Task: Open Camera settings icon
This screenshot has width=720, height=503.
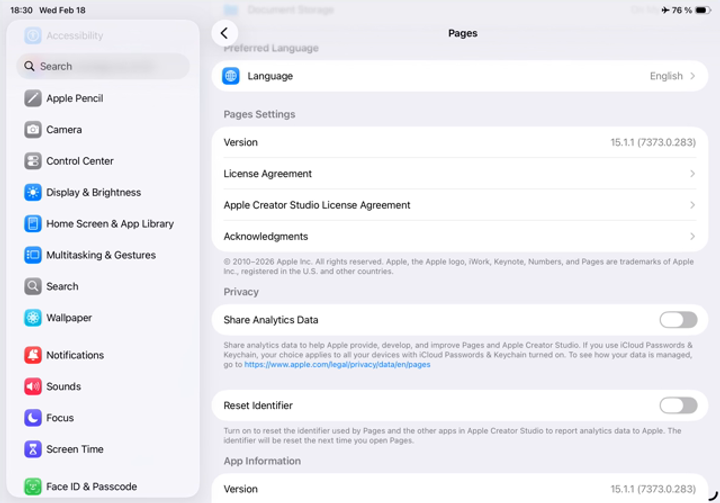Action: click(x=33, y=130)
